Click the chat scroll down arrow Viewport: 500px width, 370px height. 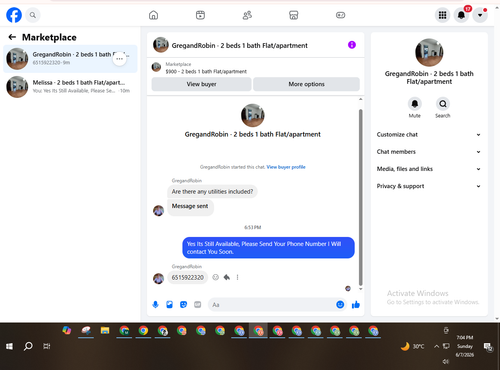(x=360, y=289)
